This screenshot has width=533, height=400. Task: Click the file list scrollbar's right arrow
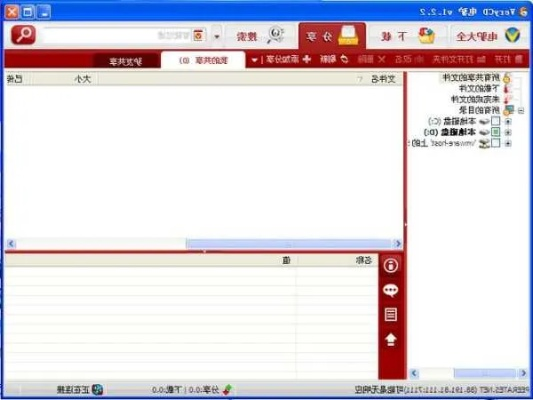pyautogui.click(x=398, y=244)
